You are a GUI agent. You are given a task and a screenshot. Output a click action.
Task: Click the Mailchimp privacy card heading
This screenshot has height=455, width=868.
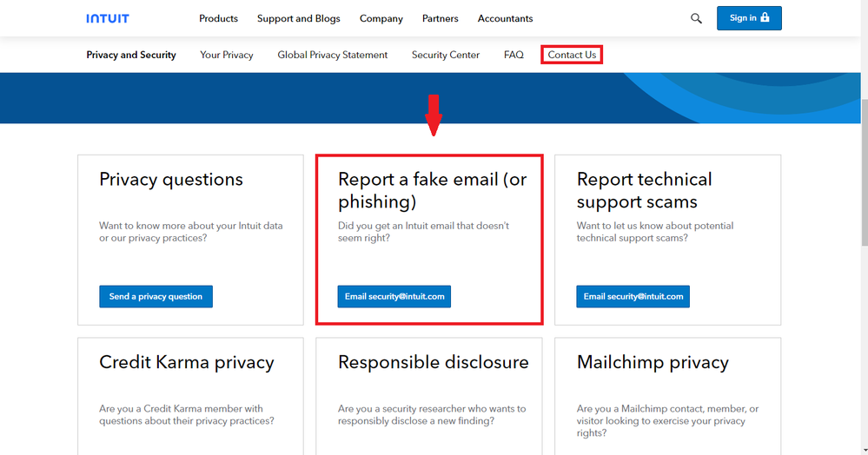pyautogui.click(x=653, y=362)
